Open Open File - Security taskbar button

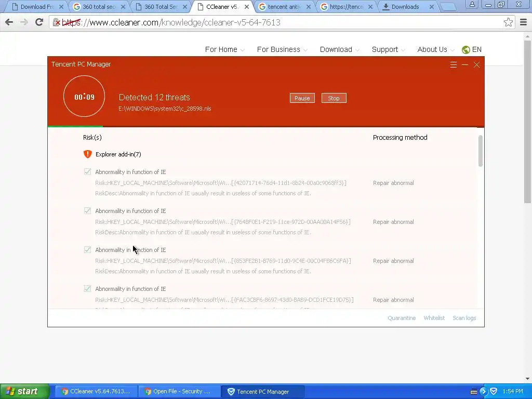(179, 392)
